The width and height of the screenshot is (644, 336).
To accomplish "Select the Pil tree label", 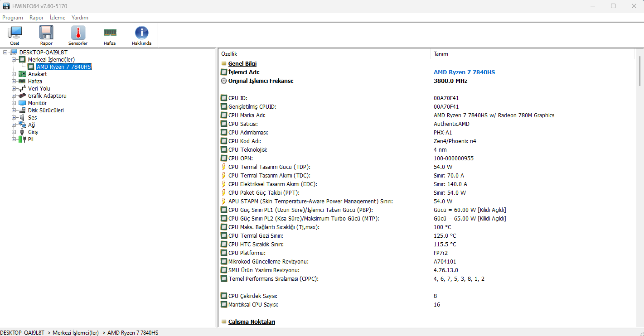I will pyautogui.click(x=31, y=139).
